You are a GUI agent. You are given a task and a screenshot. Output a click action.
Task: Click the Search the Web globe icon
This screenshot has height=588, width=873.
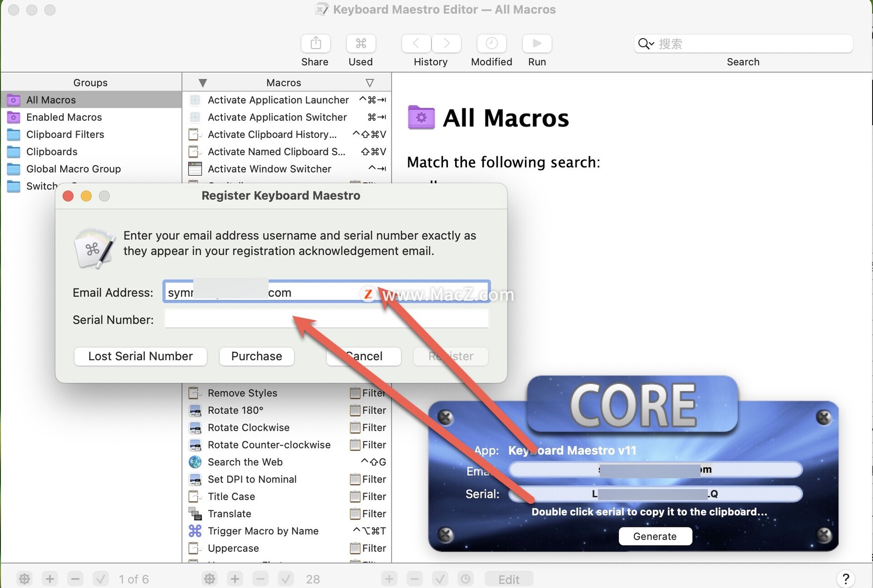[x=195, y=462]
